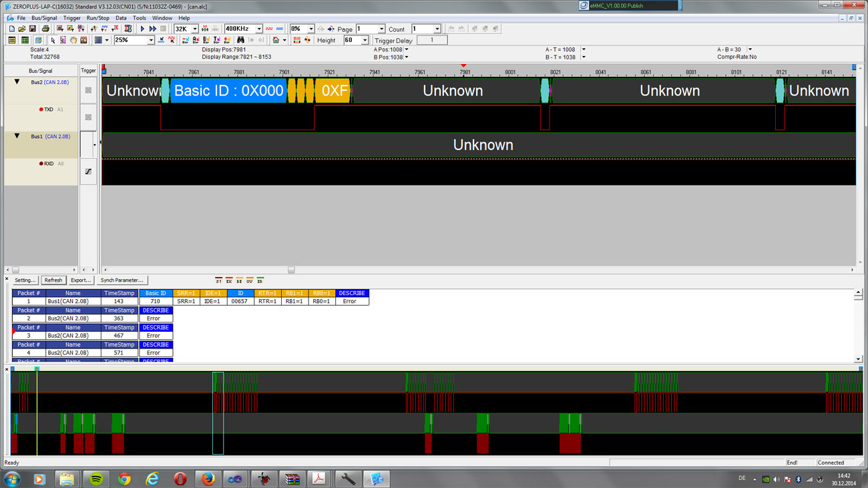Viewport: 868px width, 488px height.
Task: Click the Setting... button
Action: [x=25, y=280]
